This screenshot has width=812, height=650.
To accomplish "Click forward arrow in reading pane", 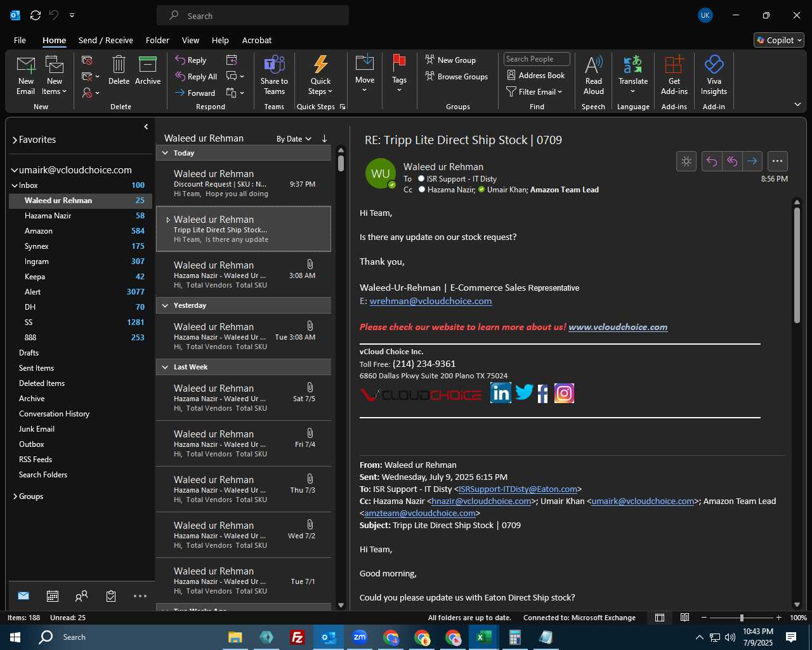I will pos(752,161).
